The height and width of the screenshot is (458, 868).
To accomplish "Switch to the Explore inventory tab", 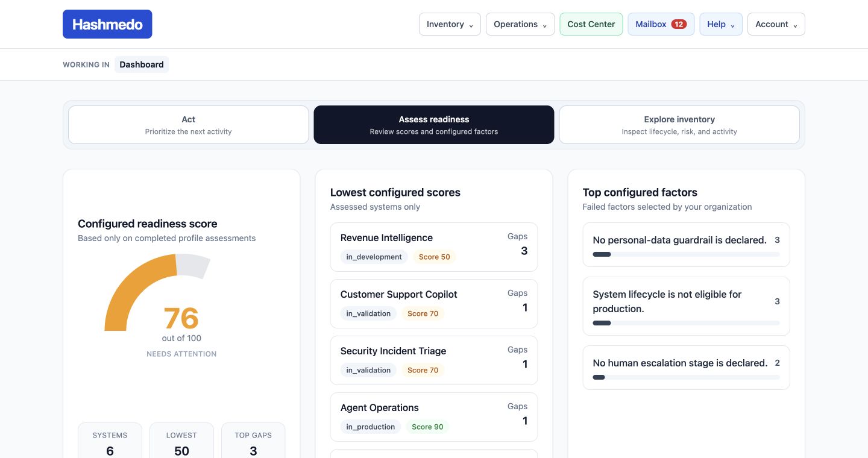I will click(679, 125).
